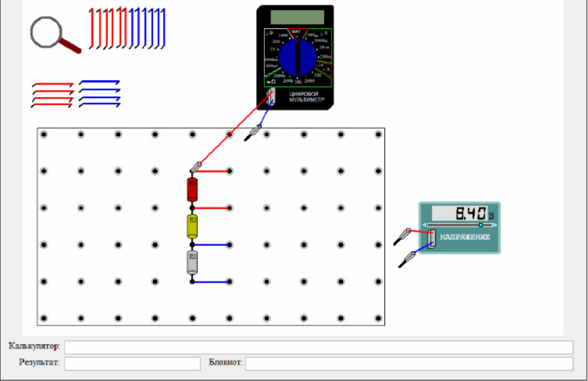Click the gray R3 resistor

pyautogui.click(x=192, y=263)
